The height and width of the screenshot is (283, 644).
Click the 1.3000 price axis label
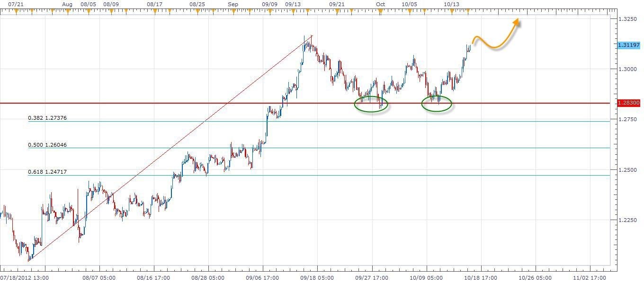(x=627, y=69)
